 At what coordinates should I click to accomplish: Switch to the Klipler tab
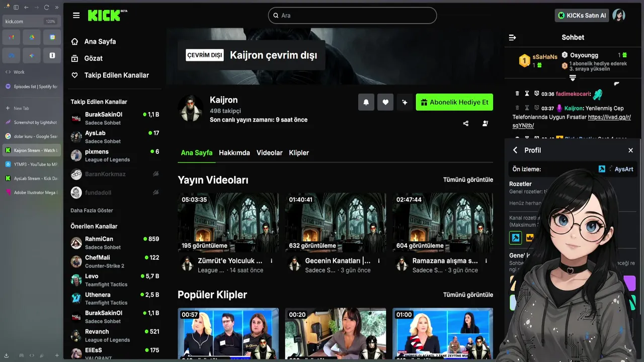point(299,153)
